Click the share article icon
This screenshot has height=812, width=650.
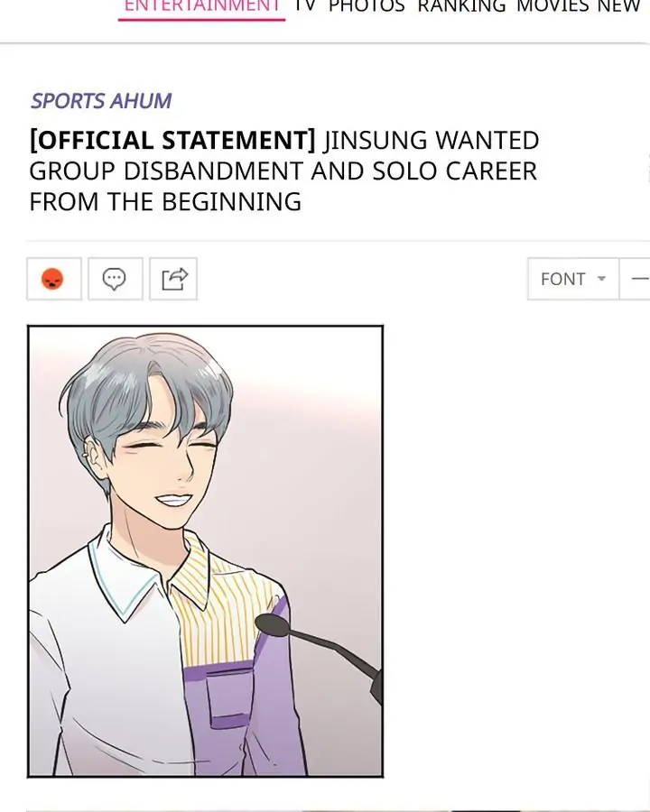click(173, 279)
